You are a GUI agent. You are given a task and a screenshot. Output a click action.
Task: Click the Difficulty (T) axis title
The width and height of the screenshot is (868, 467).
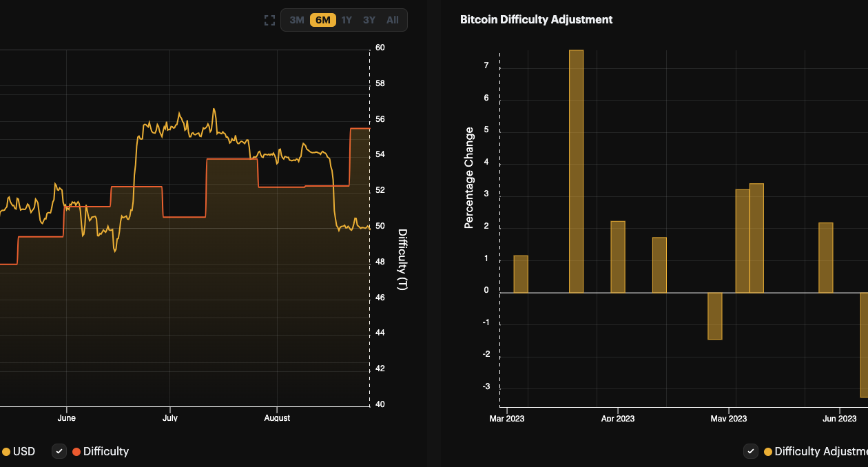tap(403, 260)
